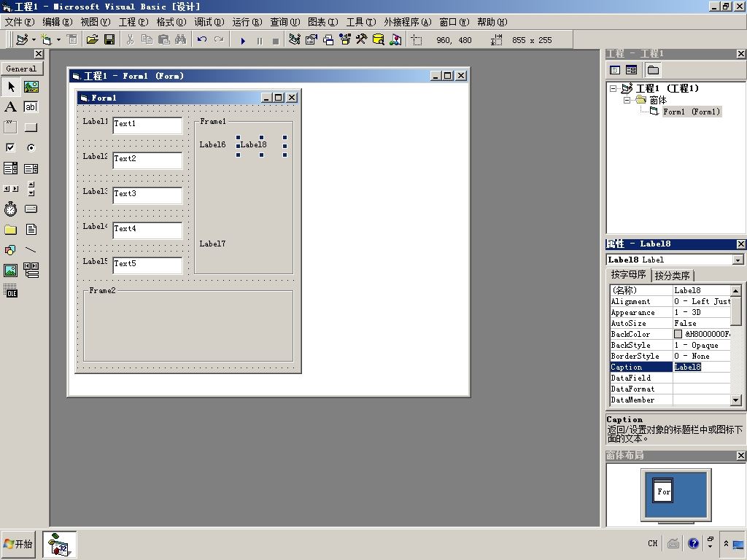Screen dimensions: 747x560
Task: Select the CheckBox tool in toolbox
Action: [10, 147]
